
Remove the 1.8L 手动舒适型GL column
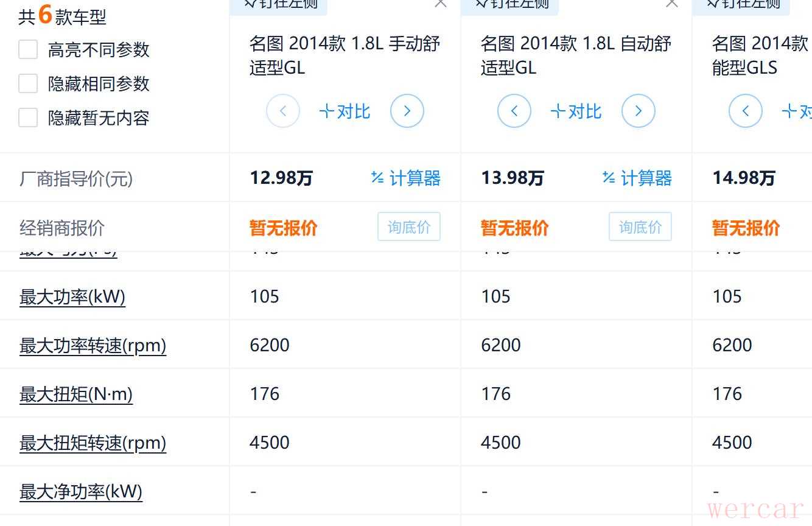441,4
